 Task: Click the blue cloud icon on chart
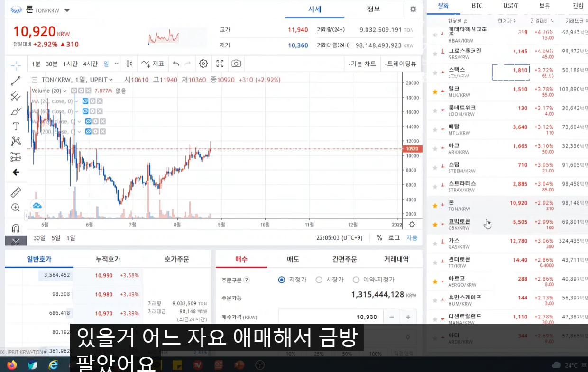click(x=37, y=205)
